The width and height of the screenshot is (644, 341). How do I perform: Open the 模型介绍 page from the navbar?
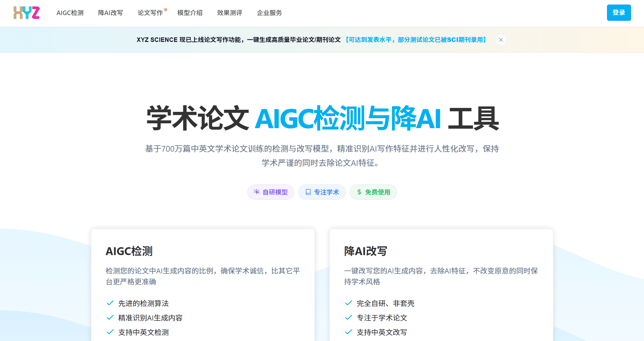pos(190,13)
